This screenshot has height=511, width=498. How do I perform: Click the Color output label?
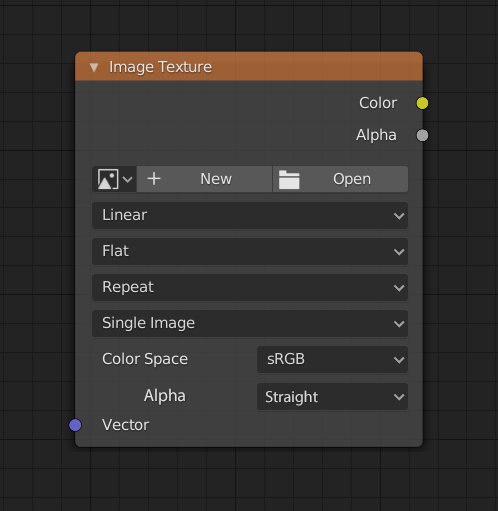(378, 103)
